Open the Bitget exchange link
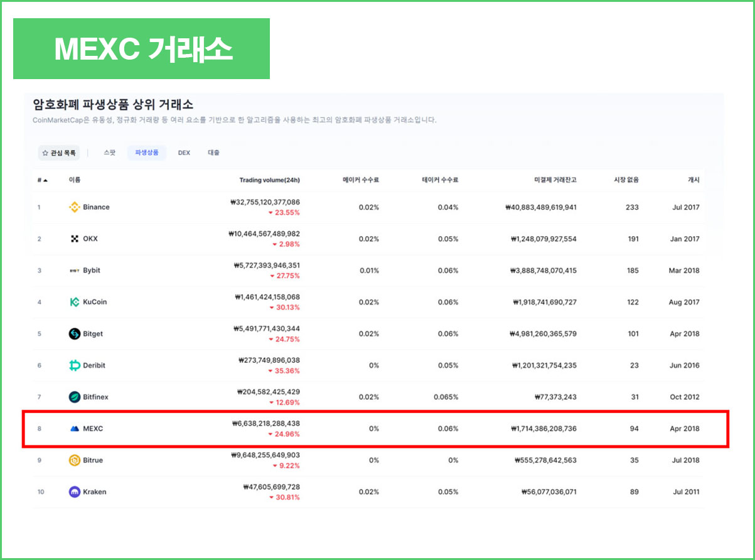The width and height of the screenshot is (755, 560). tap(93, 334)
